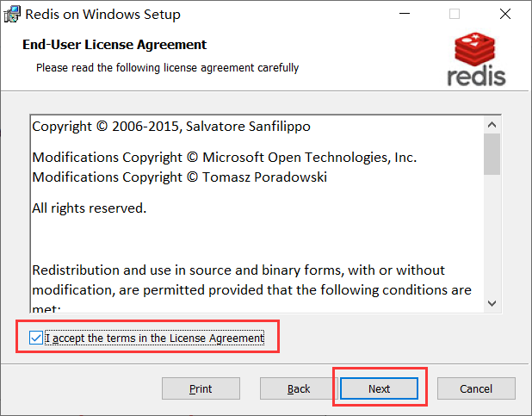The image size is (532, 416).
Task: Click the license text scrollbar thumb
Action: click(x=492, y=153)
